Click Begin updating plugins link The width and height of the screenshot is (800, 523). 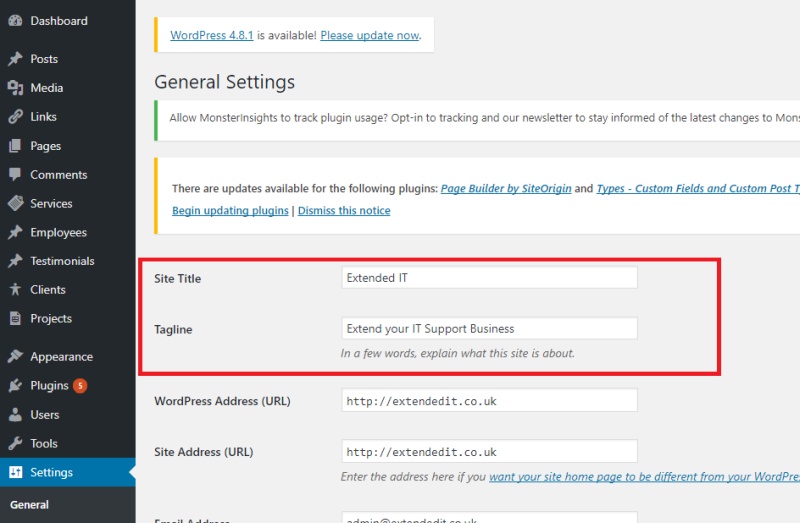(230, 211)
